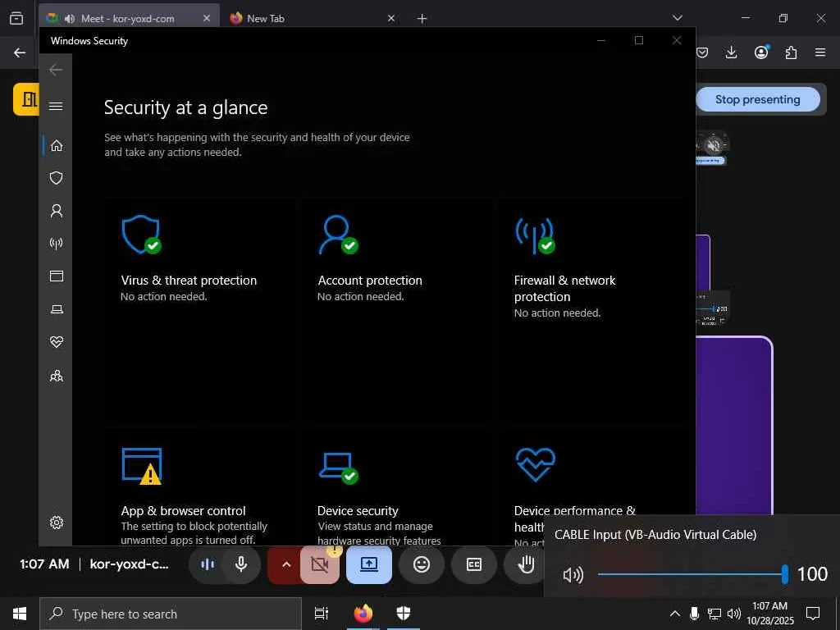Screen dimensions: 840x630
Task: Open Firefox list all tabs dropdown
Action: [677, 18]
